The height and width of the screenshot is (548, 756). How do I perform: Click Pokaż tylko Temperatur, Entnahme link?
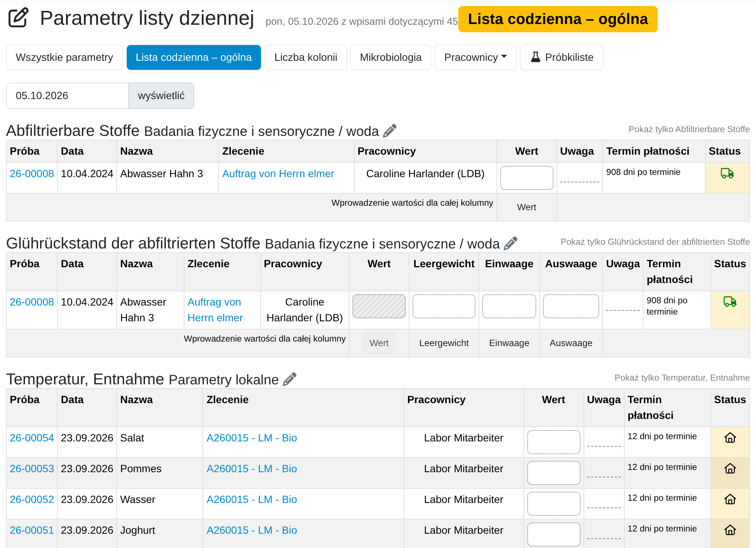[x=682, y=378]
